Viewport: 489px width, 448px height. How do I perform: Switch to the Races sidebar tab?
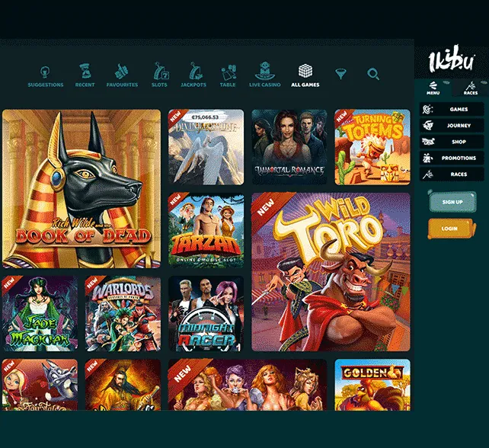click(471, 88)
